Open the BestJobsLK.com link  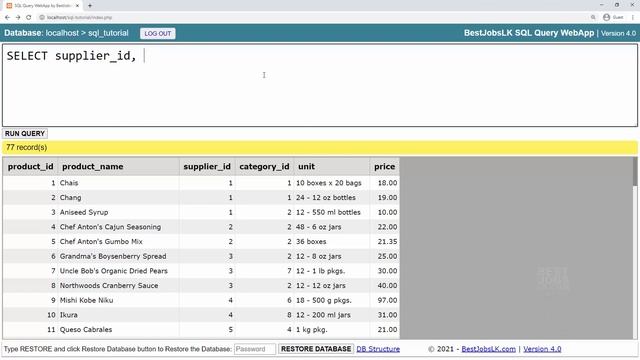pos(489,349)
